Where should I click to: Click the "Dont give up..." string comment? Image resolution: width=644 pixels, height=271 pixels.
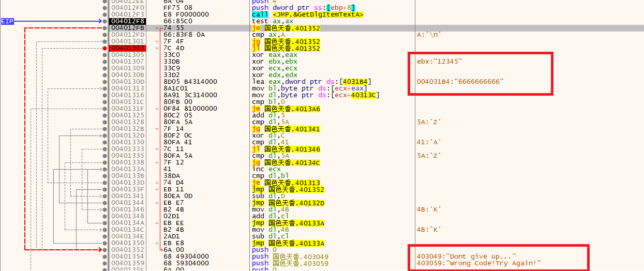[466, 257]
